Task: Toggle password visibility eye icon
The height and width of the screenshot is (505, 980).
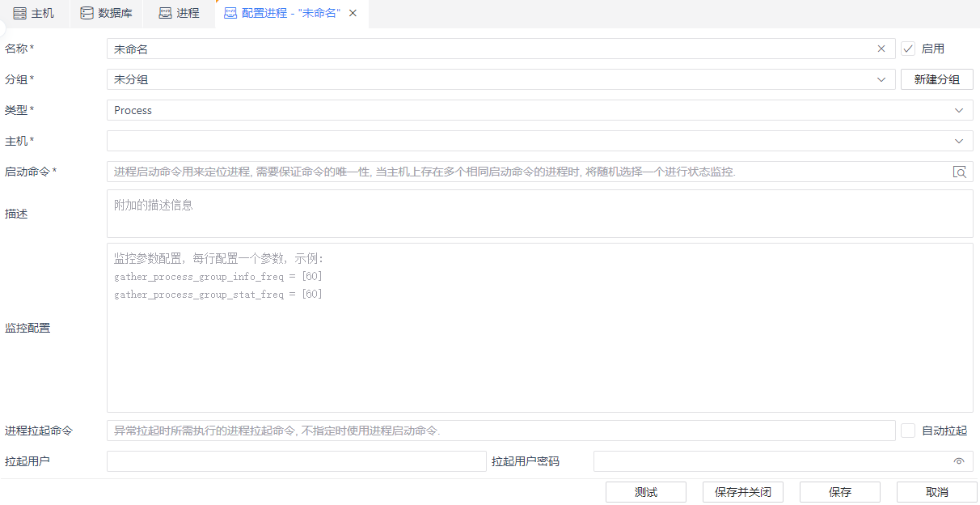Action: [959, 461]
